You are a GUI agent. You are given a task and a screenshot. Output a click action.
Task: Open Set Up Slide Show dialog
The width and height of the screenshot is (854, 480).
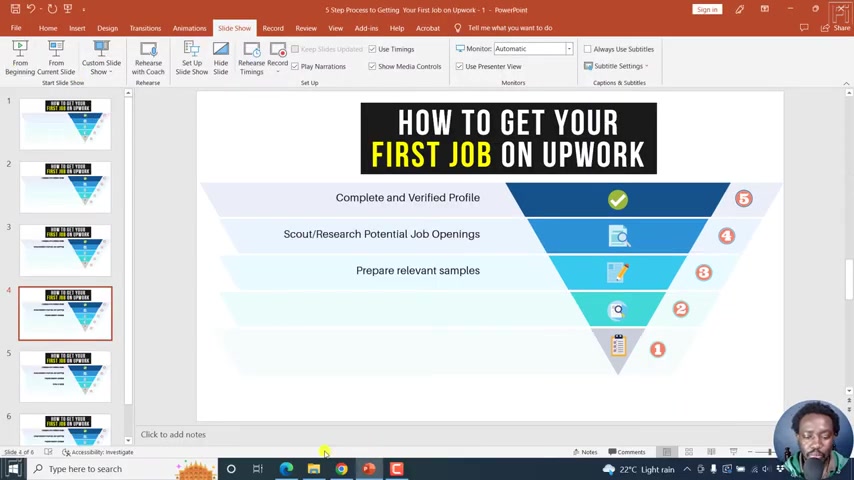[x=192, y=57]
